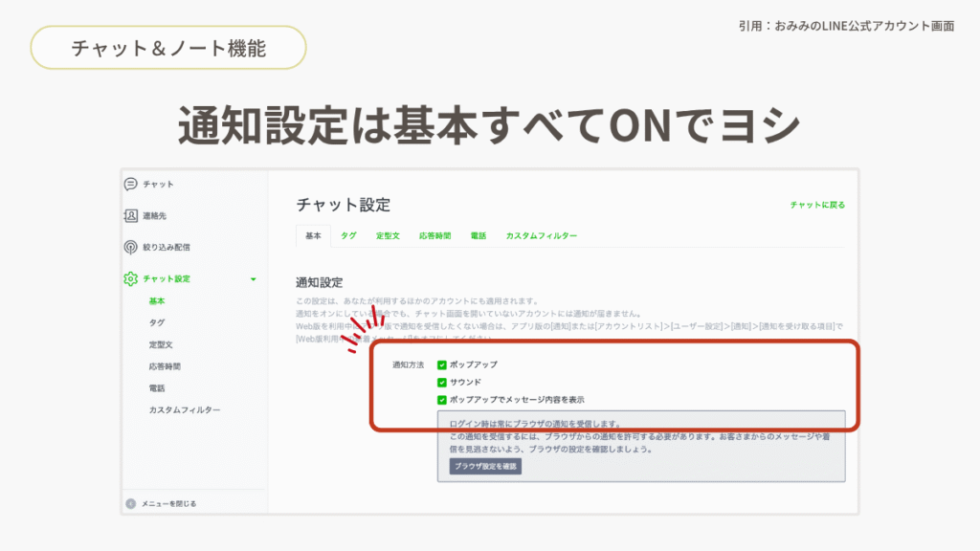Switch to the カスタムフィルター tab
This screenshot has height=551, width=980.
pos(542,235)
